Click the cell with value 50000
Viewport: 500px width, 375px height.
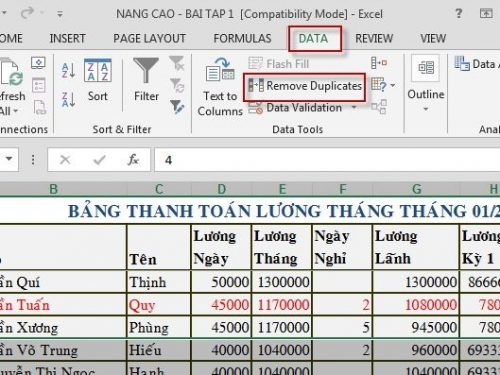pos(221,282)
